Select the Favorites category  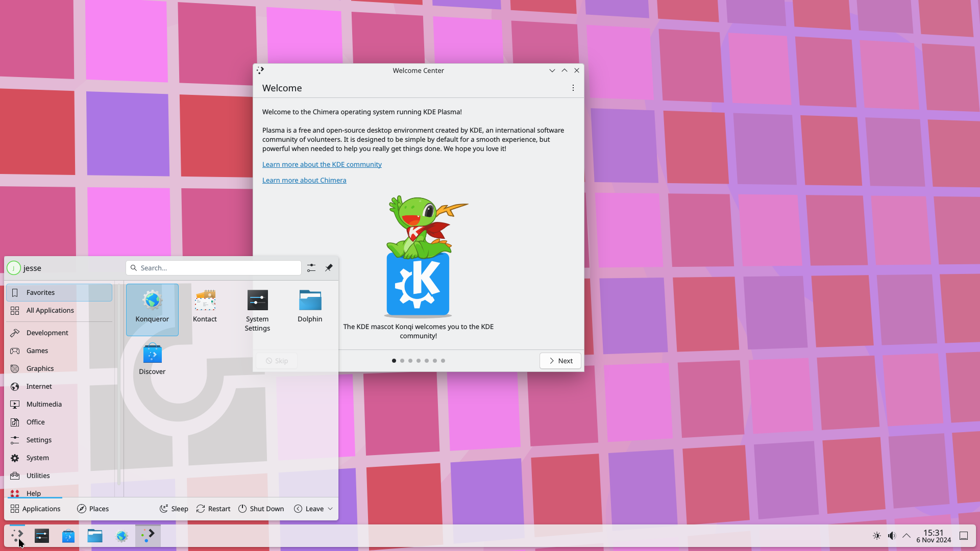point(59,292)
